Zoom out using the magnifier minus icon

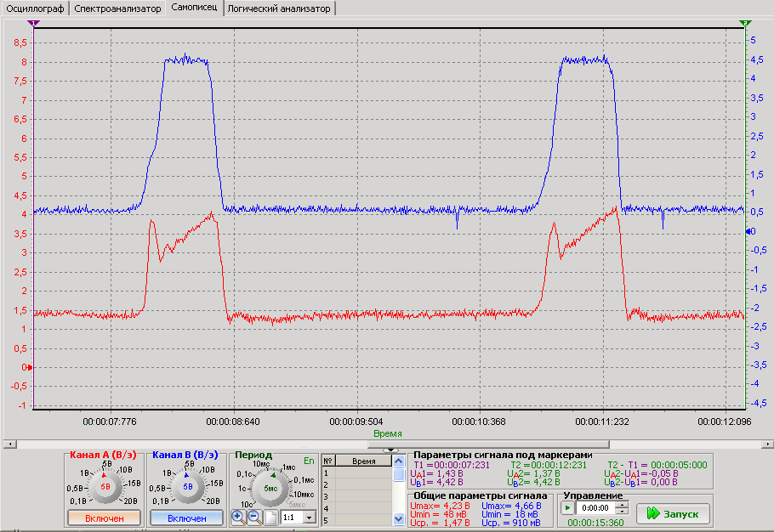254,518
